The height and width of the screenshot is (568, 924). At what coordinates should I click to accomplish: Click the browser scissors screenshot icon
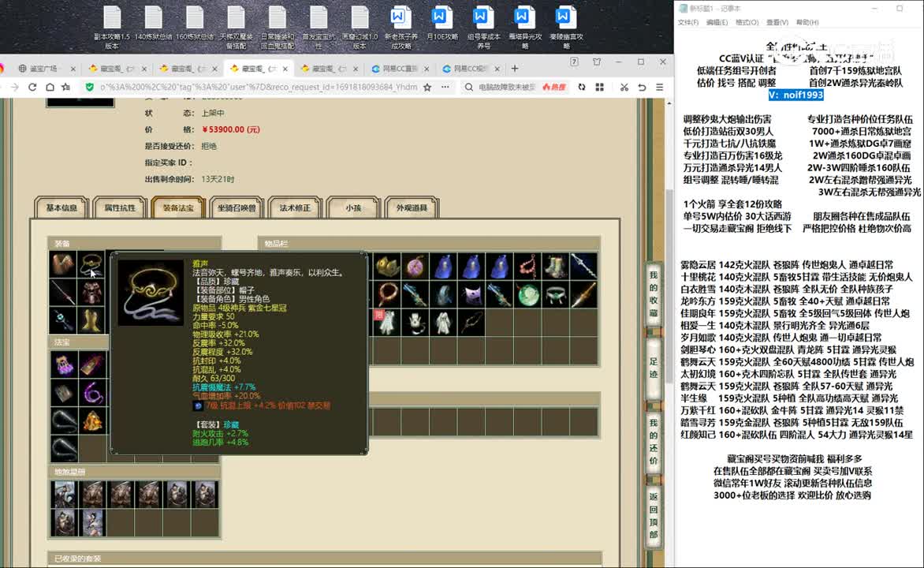(624, 87)
